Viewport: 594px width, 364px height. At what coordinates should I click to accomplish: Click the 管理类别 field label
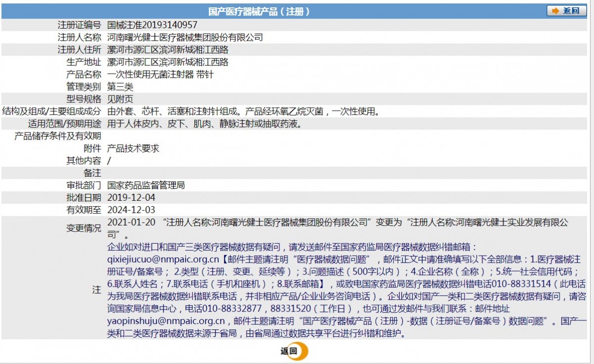(84, 87)
